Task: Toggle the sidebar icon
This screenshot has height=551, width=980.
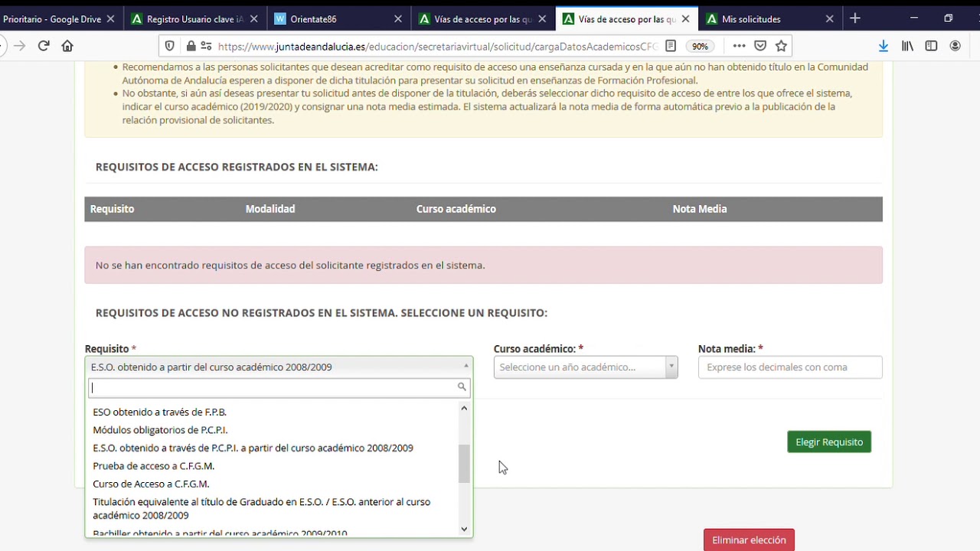Action: click(931, 46)
